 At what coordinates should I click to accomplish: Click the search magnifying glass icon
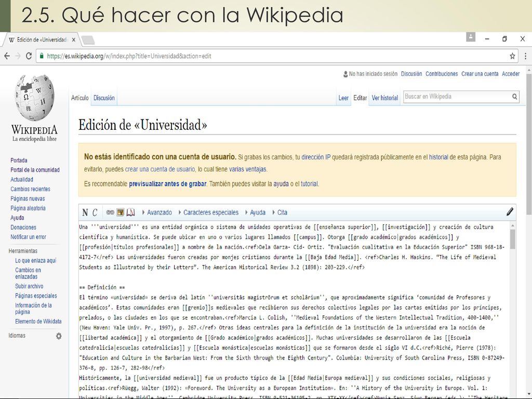click(515, 97)
